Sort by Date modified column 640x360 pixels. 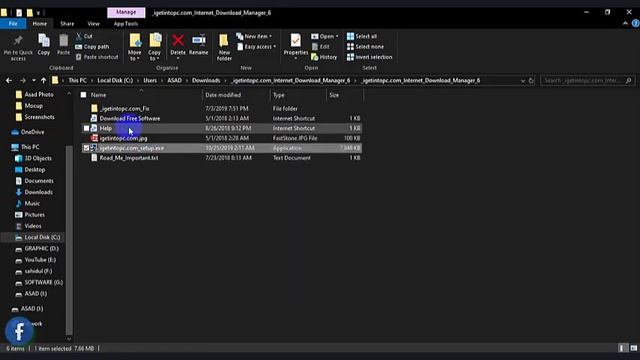tap(223, 95)
